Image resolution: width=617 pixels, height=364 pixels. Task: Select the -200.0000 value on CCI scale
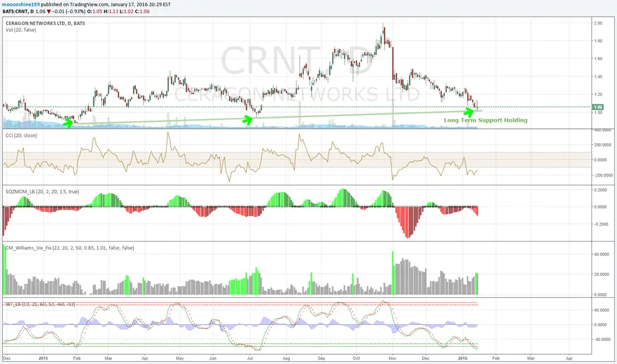click(x=602, y=175)
